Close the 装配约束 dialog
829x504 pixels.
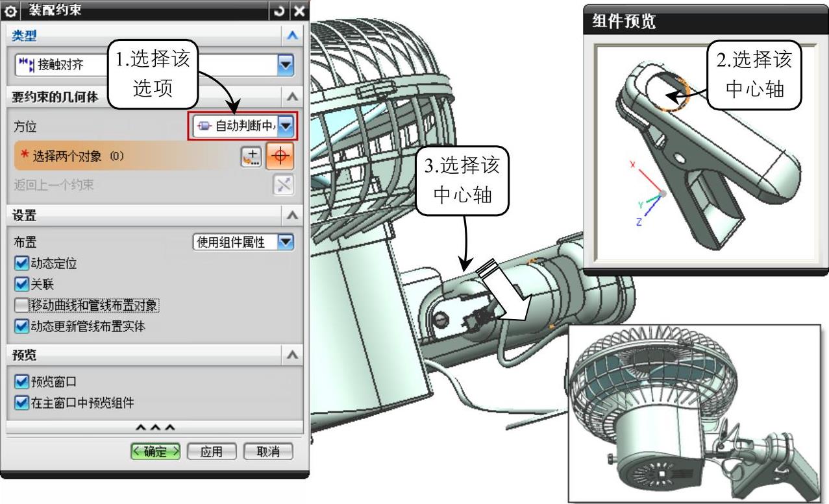tap(298, 11)
